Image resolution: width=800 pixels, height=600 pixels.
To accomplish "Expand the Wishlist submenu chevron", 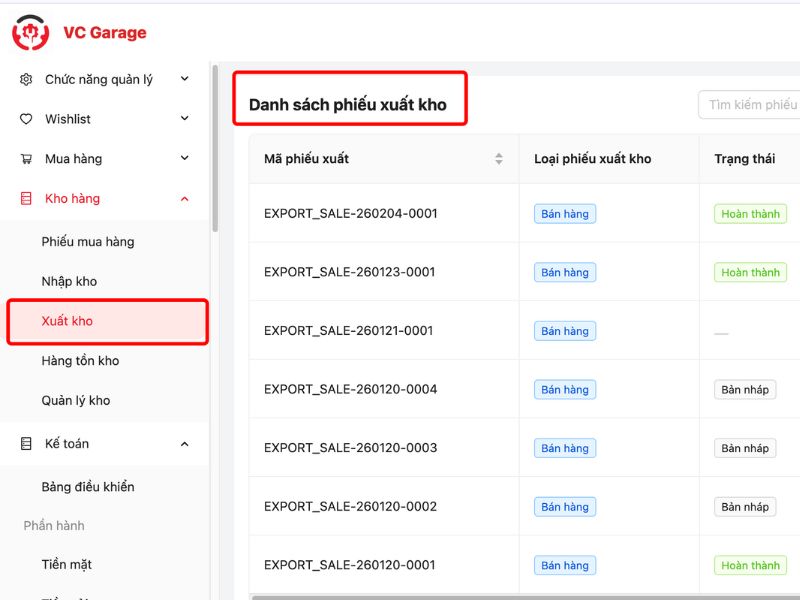I will (185, 119).
